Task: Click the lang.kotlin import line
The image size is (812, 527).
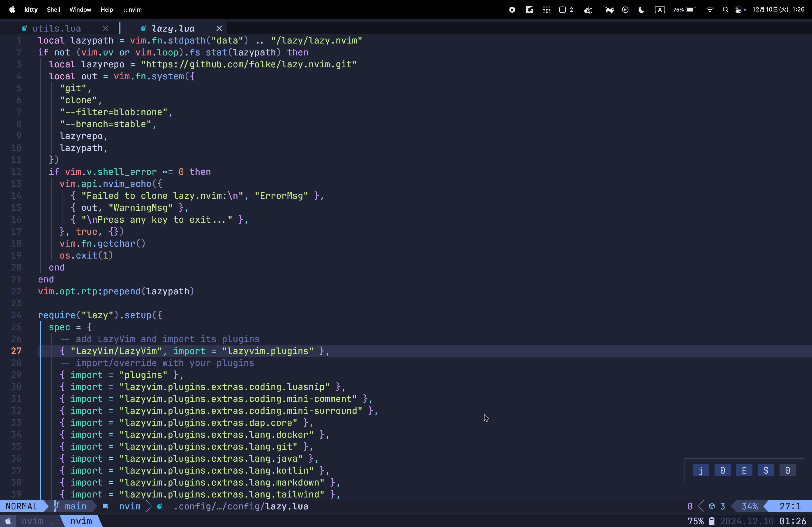Action: click(194, 470)
